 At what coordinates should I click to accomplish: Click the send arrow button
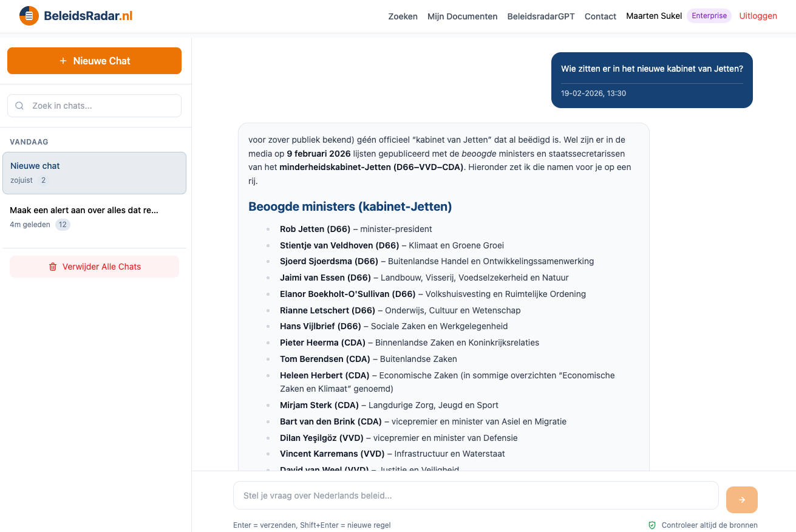pos(741,500)
